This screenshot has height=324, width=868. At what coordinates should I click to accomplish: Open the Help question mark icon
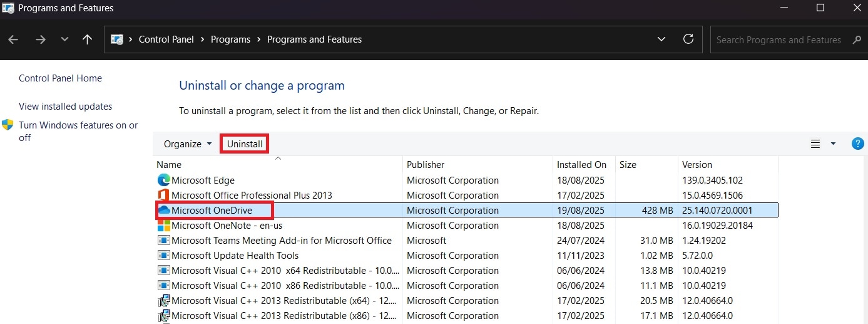click(858, 144)
